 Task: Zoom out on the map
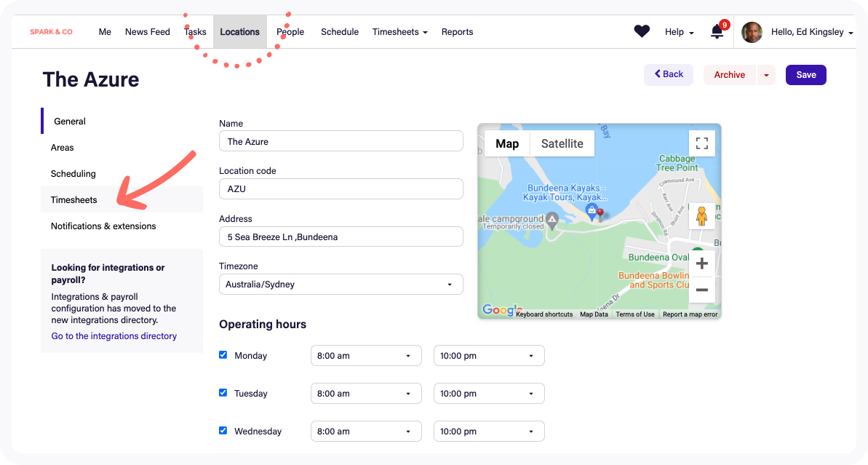(701, 290)
